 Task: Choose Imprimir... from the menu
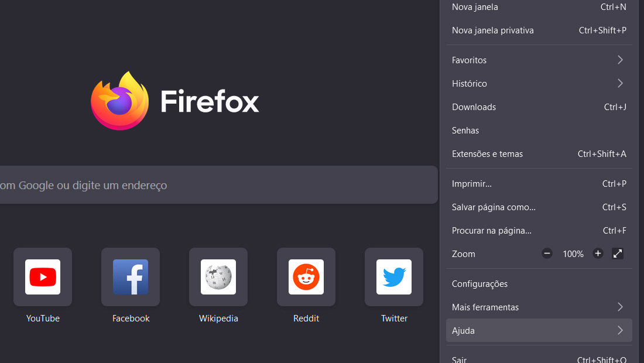point(539,184)
